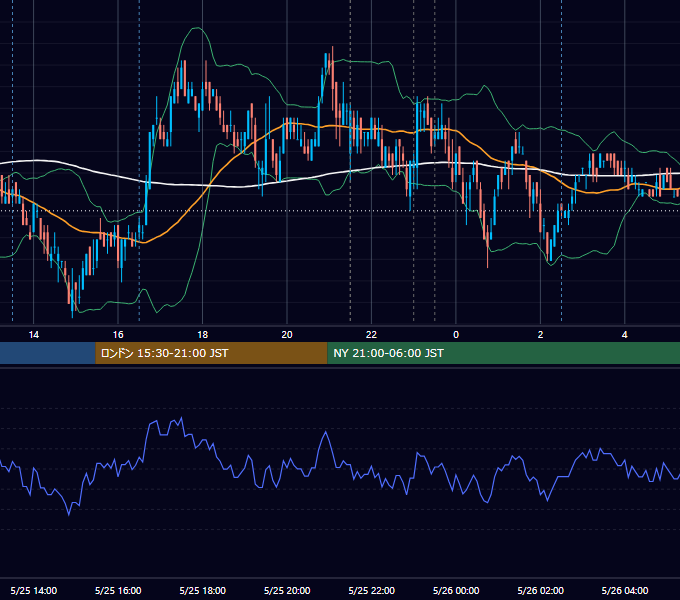Screen dimensions: 680x600
Task: Click the 22 hour label on price chart axis
Action: click(x=371, y=335)
